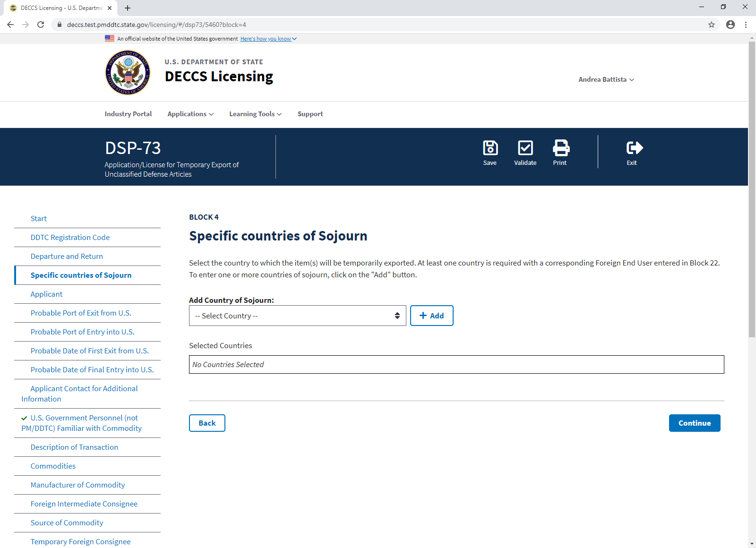Open a new browser tab
This screenshot has height=548, width=756.
pyautogui.click(x=128, y=8)
